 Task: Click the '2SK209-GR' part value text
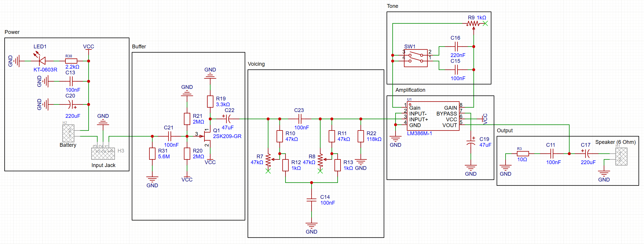click(x=227, y=136)
